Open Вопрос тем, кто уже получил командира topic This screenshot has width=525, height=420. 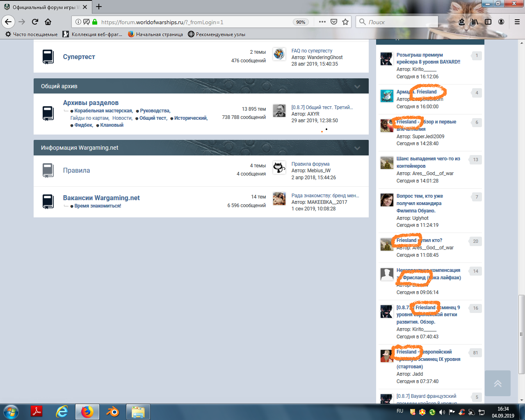420,203
